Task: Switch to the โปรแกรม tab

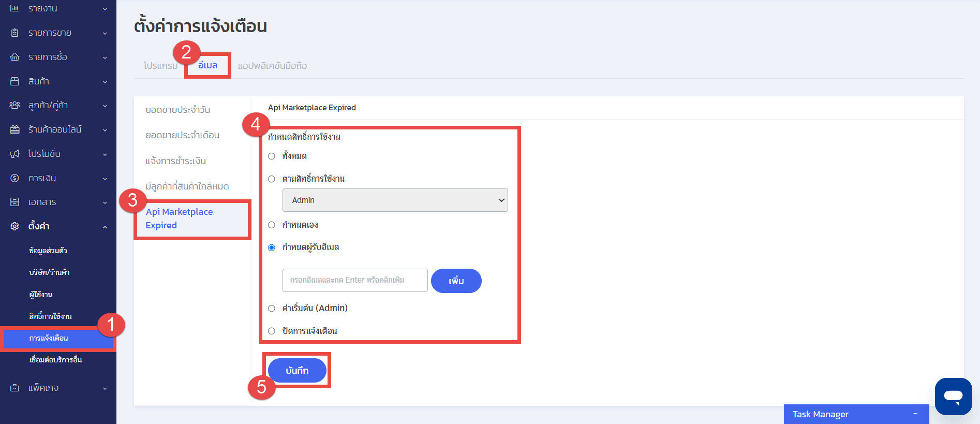Action: coord(160,66)
